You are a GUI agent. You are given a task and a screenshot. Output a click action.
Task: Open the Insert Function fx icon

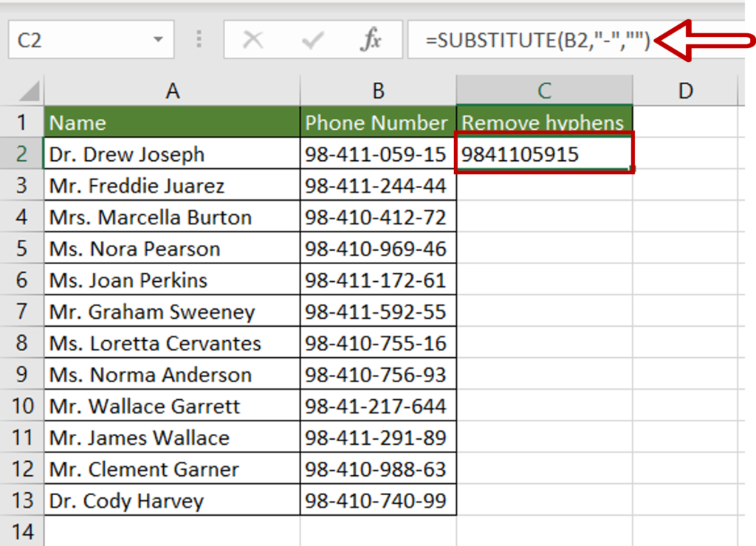371,40
